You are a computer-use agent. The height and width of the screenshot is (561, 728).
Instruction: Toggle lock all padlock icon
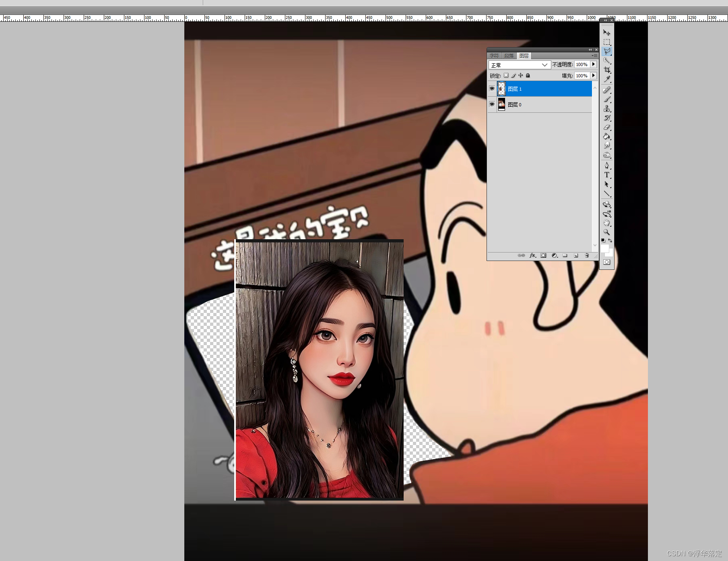tap(528, 75)
